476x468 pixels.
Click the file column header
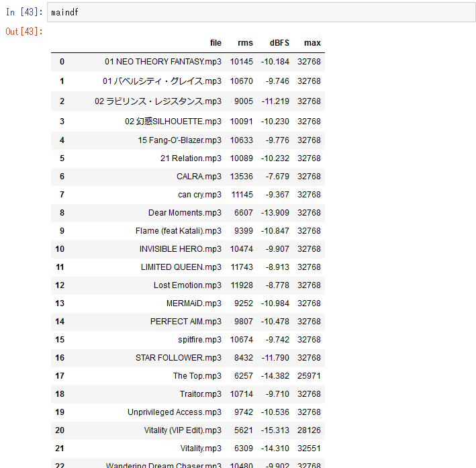point(216,43)
